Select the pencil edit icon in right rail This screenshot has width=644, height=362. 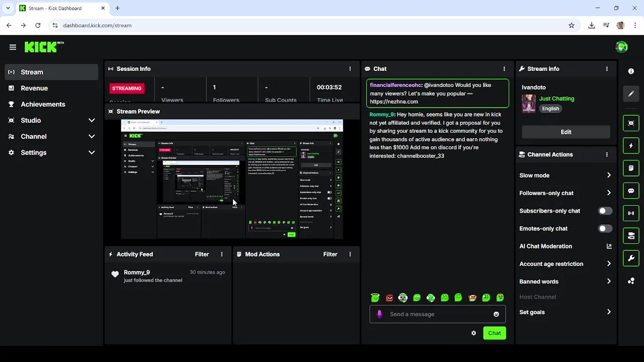[631, 94]
